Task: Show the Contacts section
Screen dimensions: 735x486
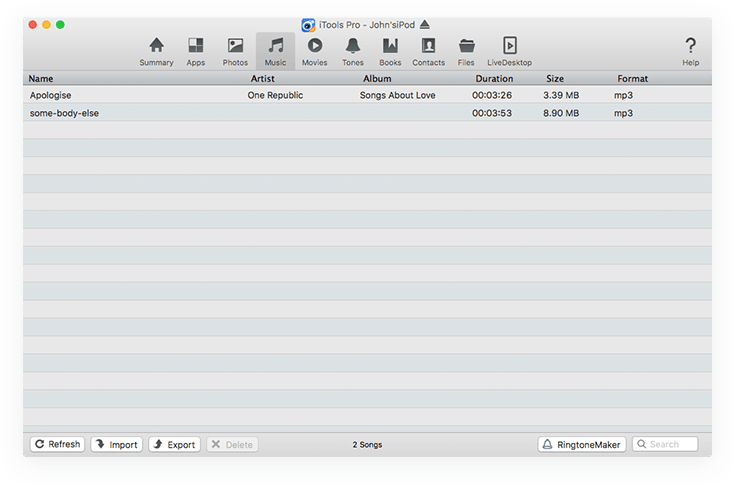Action: [428, 52]
